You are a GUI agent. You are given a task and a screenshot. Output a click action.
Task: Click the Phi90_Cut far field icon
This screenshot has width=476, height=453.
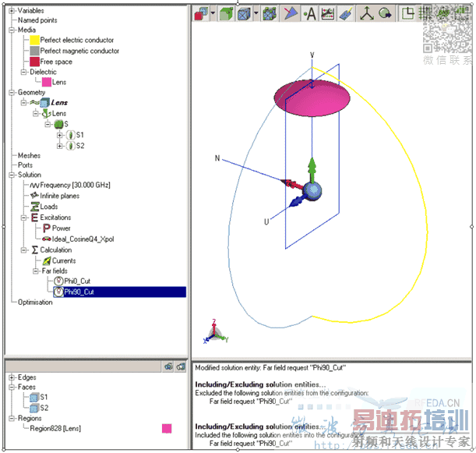click(58, 292)
